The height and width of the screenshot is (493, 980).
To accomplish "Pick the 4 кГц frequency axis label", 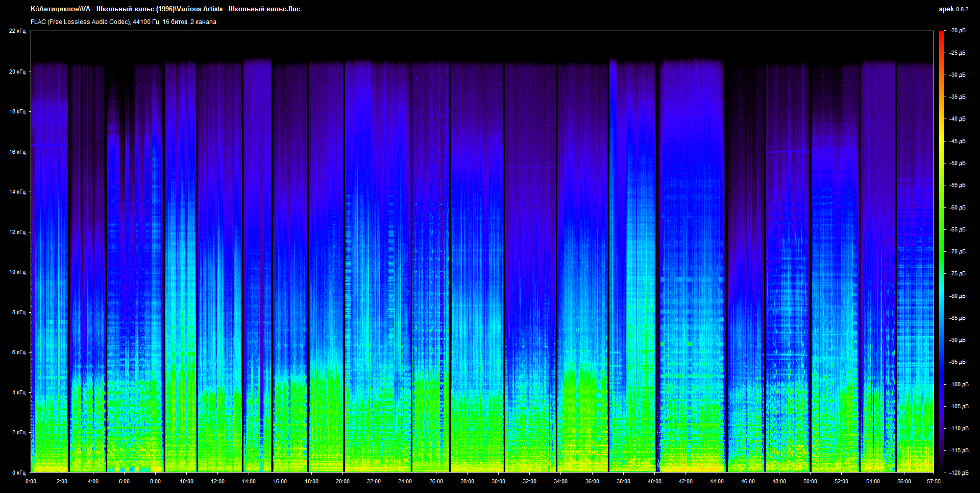I will [18, 392].
